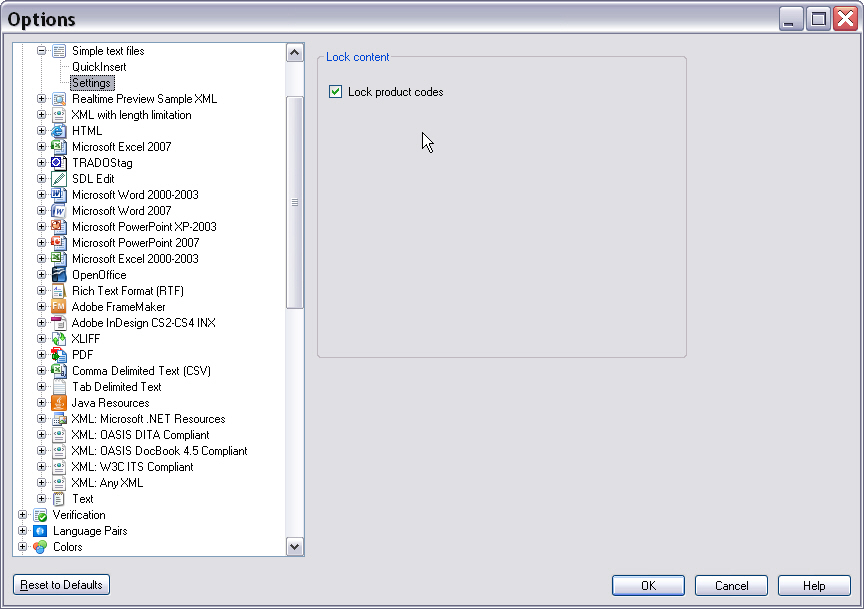
Task: Click the PDF icon
Action: [x=59, y=355]
